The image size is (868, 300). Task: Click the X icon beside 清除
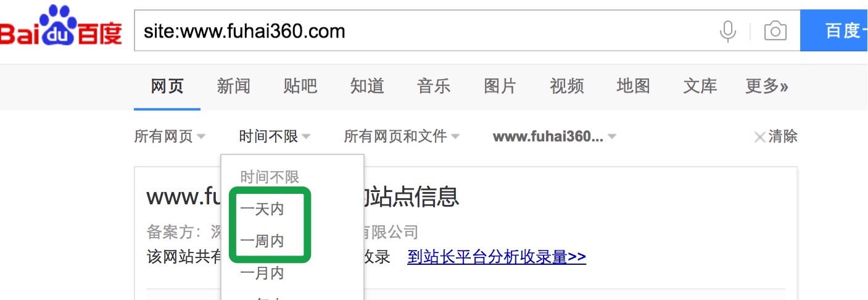[759, 137]
